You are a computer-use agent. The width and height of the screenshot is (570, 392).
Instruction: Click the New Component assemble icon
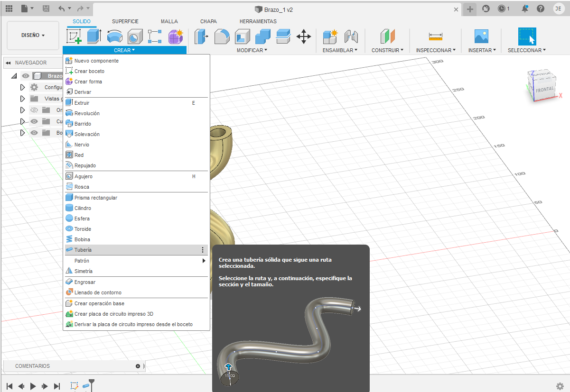[330, 36]
